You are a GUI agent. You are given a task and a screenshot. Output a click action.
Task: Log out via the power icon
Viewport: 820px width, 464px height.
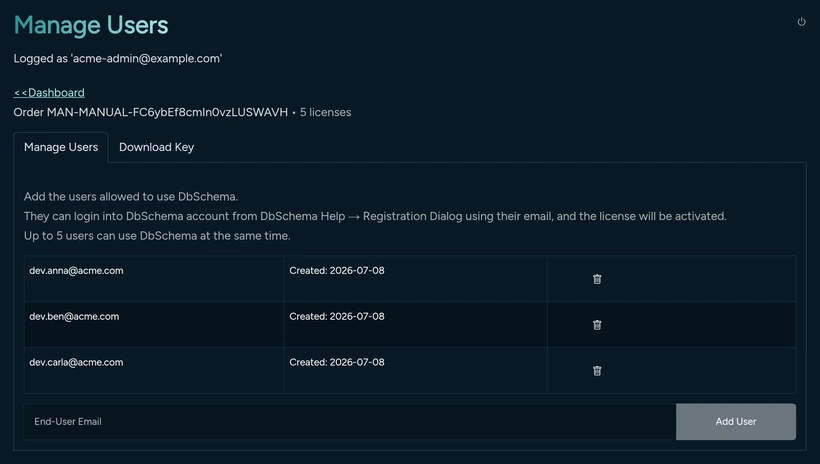(801, 21)
